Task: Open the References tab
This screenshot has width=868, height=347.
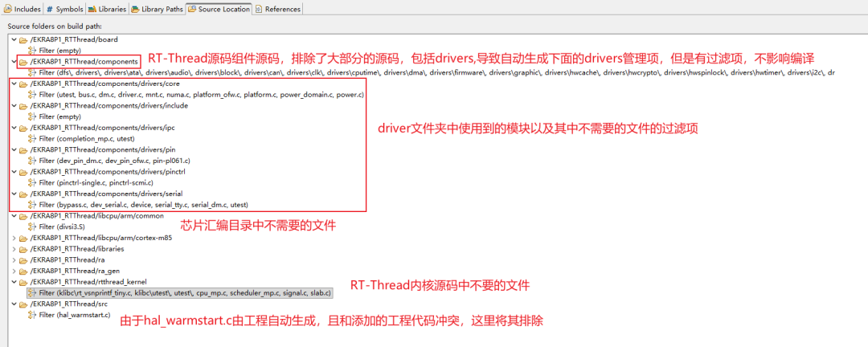Action: 278,9
